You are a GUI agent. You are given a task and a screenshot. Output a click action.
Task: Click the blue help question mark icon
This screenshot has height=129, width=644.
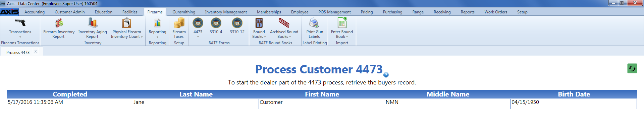pos(386,75)
